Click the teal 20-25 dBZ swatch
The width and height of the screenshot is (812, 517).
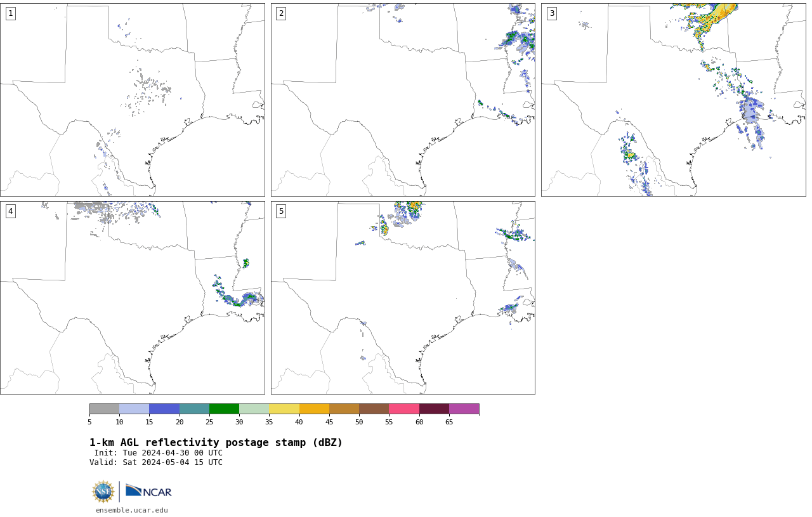click(x=194, y=409)
